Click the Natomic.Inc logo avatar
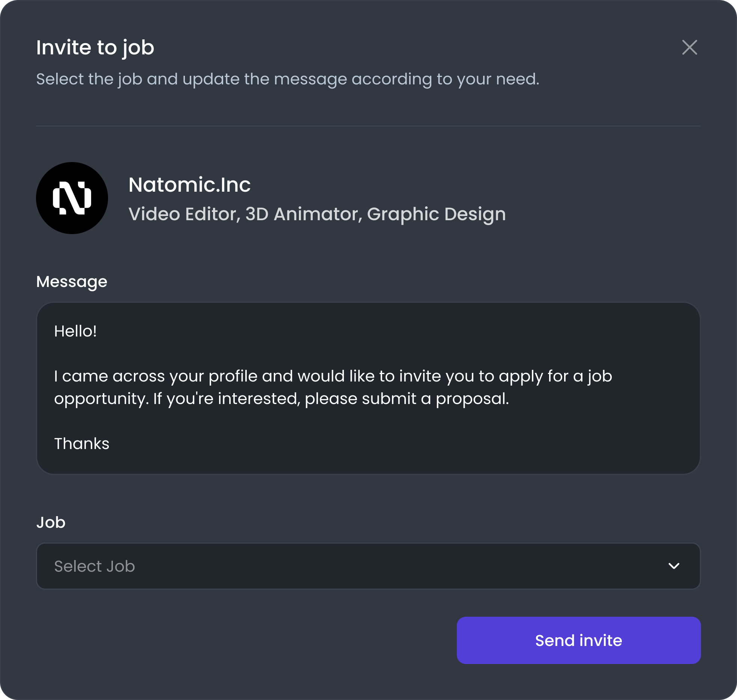This screenshot has width=737, height=700. pos(72,198)
